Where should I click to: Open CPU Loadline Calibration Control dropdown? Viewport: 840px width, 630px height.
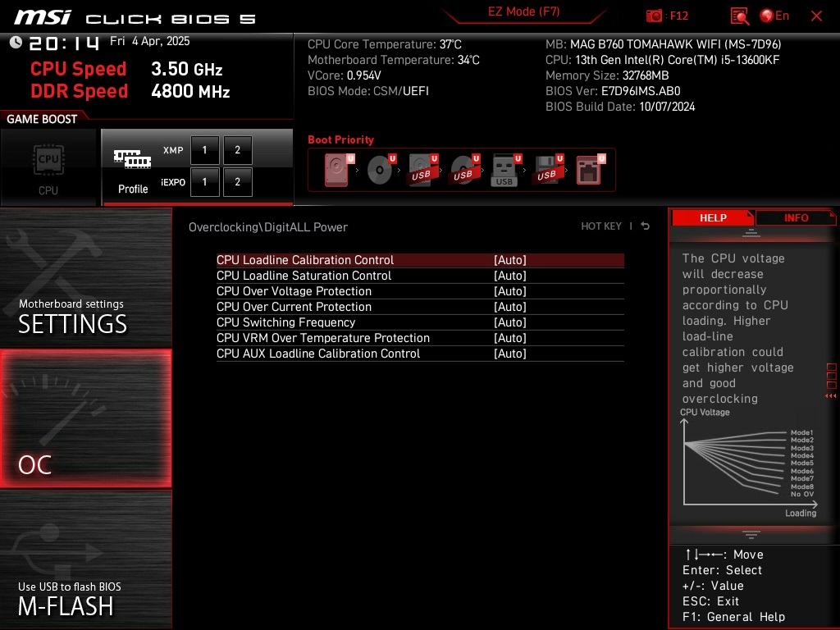(x=420, y=260)
